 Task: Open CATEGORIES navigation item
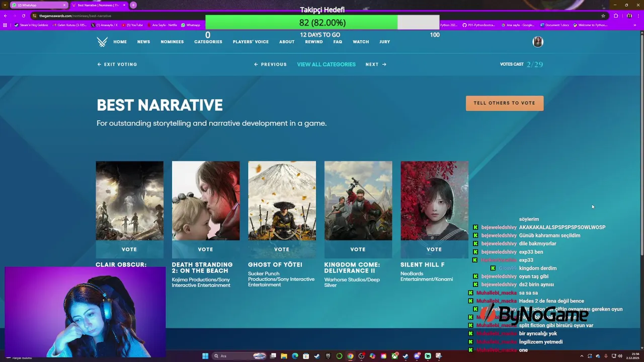(x=208, y=42)
